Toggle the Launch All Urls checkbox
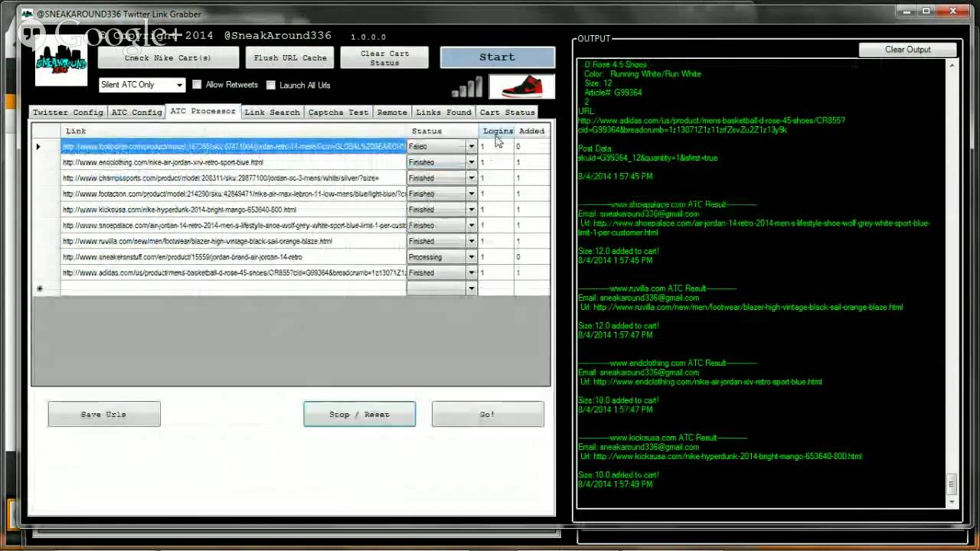The height and width of the screenshot is (551, 980). coord(270,85)
